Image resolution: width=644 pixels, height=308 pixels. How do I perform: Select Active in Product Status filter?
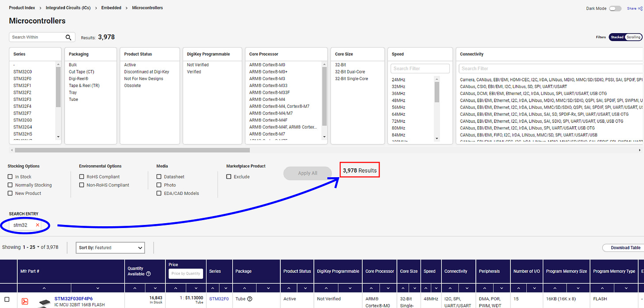point(130,65)
